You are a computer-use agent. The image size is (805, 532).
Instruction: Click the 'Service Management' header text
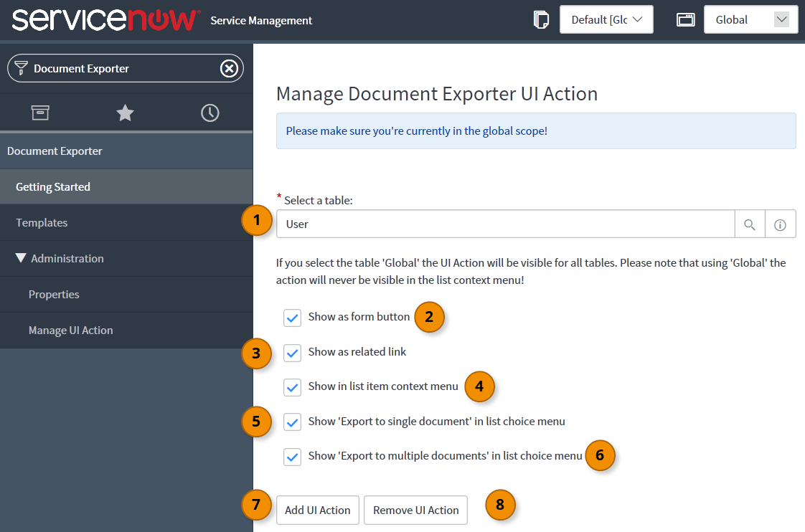(x=261, y=21)
